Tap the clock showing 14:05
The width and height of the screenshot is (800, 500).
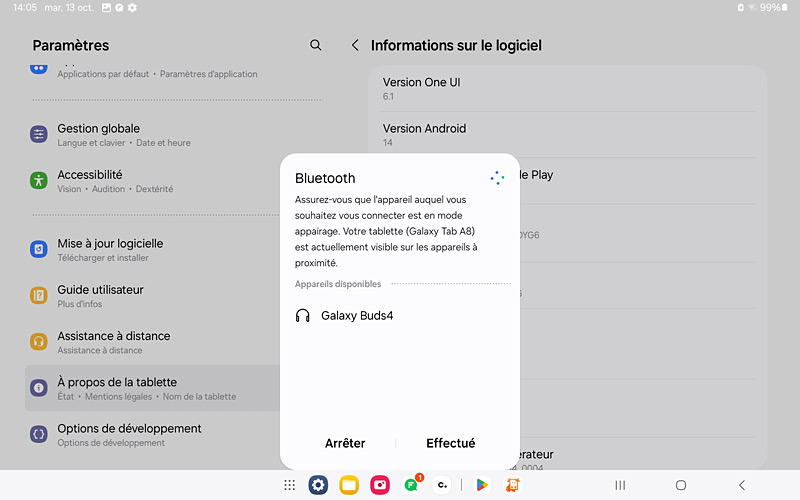tap(25, 8)
